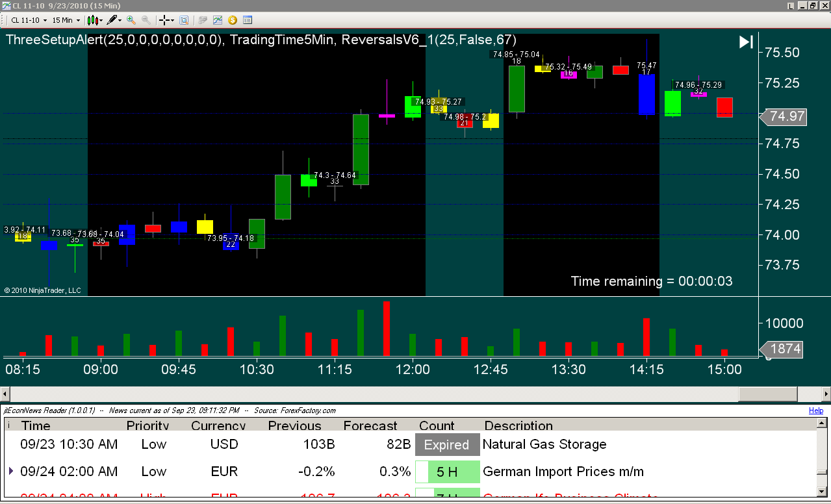Click the Description column header
The width and height of the screenshot is (831, 504).
pos(518,426)
